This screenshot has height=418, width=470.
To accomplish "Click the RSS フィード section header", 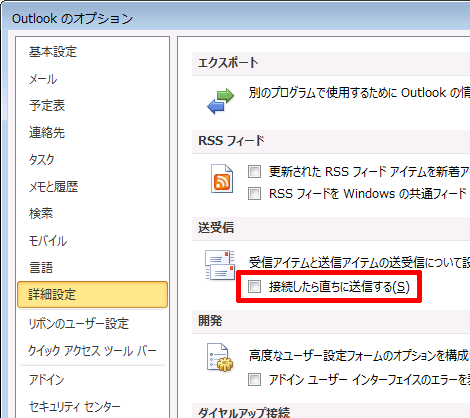I will click(331, 141).
